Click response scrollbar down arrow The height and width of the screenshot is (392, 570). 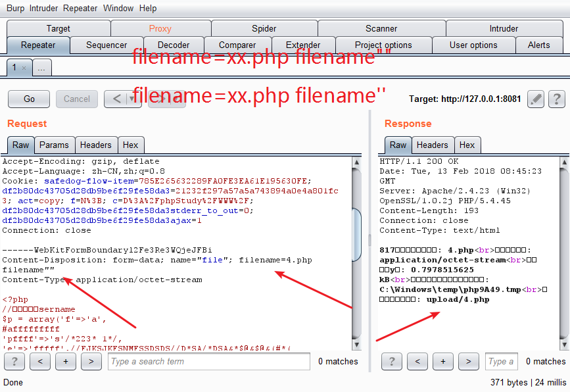pos(564,345)
